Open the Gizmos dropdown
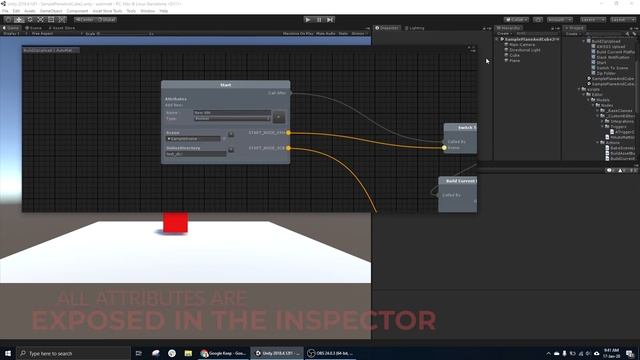Screen dimensions: 640x360 (x=359, y=33)
